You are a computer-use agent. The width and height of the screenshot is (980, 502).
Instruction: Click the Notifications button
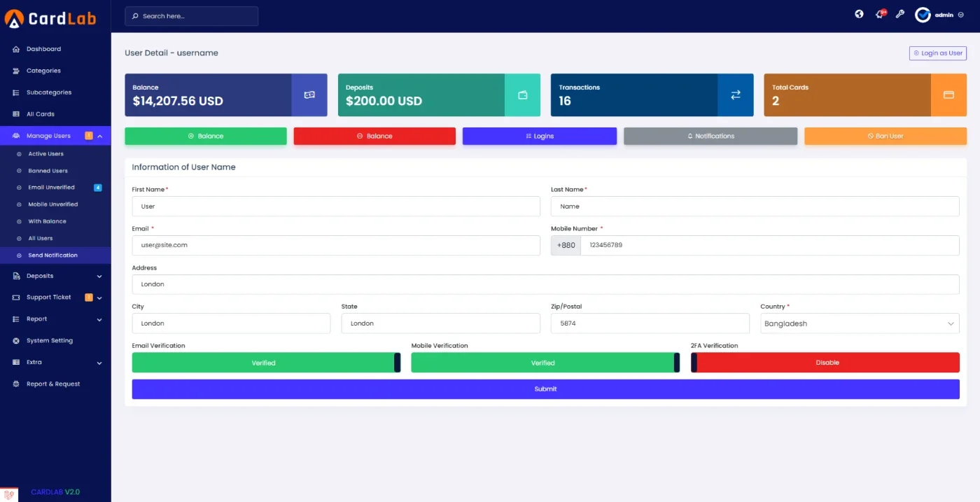(710, 136)
